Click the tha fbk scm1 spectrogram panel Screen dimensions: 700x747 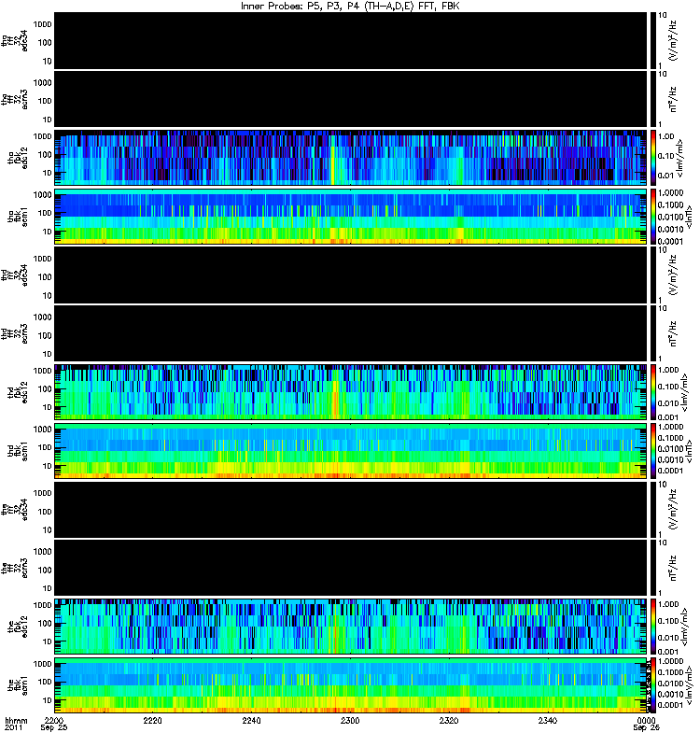coord(351,217)
